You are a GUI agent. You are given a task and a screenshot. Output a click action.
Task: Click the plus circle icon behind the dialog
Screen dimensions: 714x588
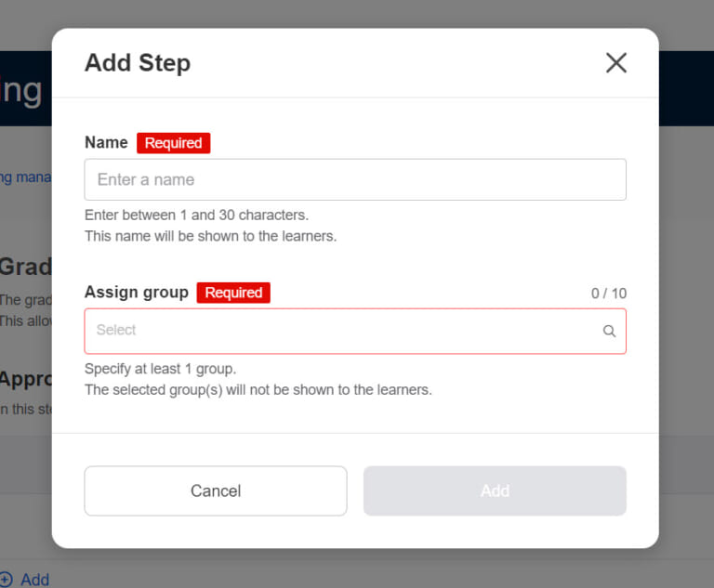[x=7, y=580]
